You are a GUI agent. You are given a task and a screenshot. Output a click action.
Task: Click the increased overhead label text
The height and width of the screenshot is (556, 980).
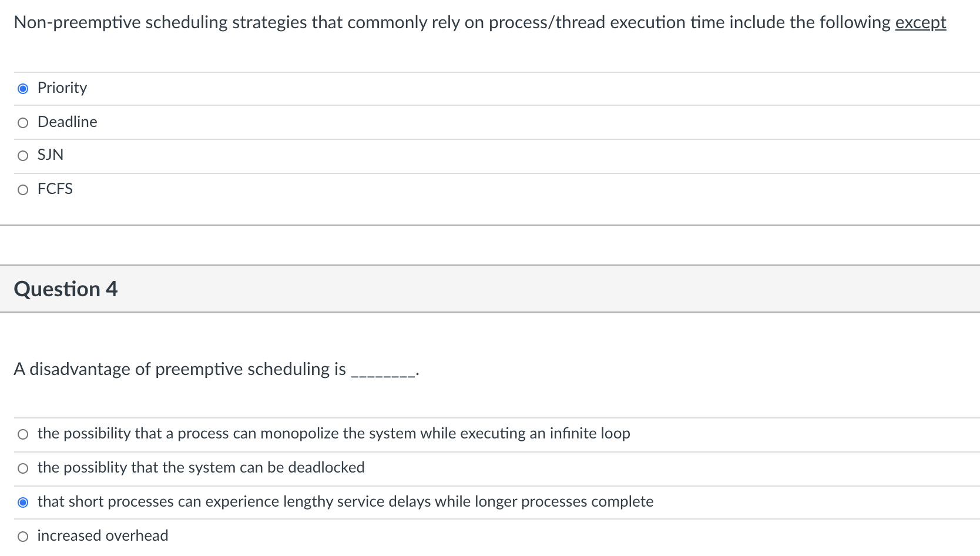pos(102,536)
